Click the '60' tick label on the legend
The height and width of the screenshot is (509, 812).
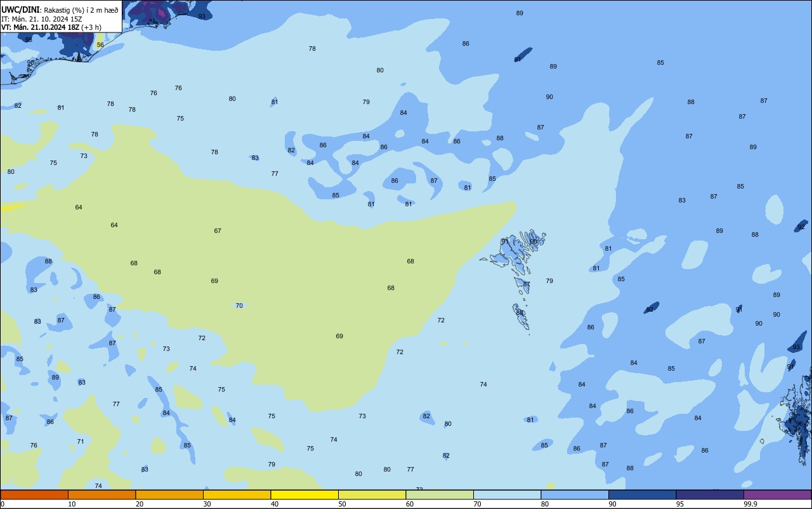pos(410,504)
